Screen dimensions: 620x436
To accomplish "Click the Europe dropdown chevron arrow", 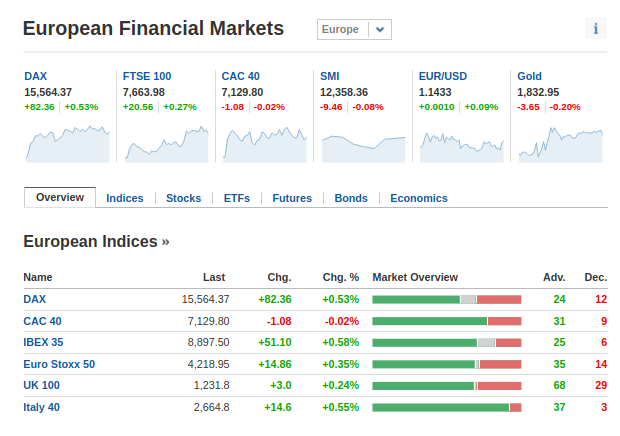I will (380, 30).
